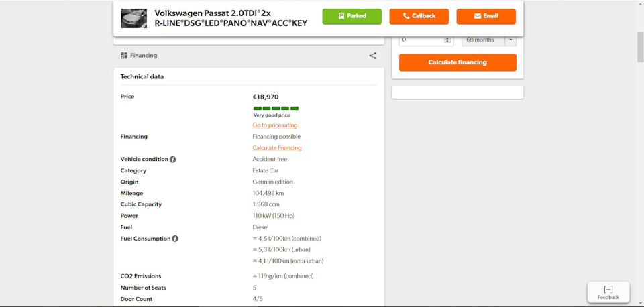The width and height of the screenshot is (644, 307).
Task: Click the 4/5 door count value
Action: 258,299
